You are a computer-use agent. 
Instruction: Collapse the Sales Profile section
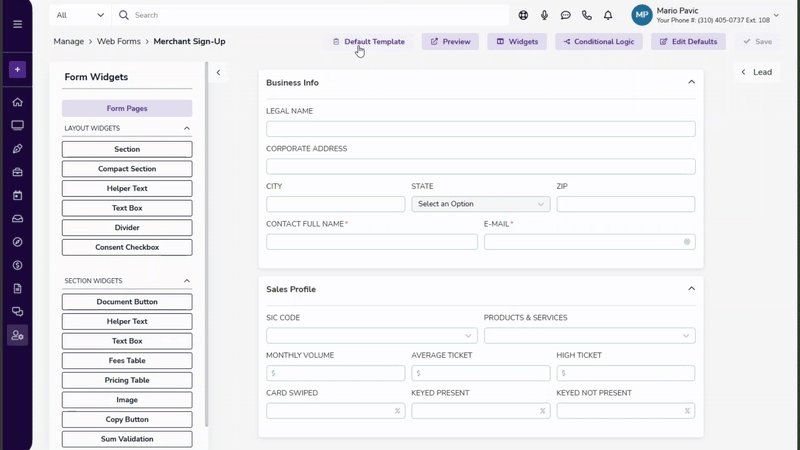(x=691, y=289)
